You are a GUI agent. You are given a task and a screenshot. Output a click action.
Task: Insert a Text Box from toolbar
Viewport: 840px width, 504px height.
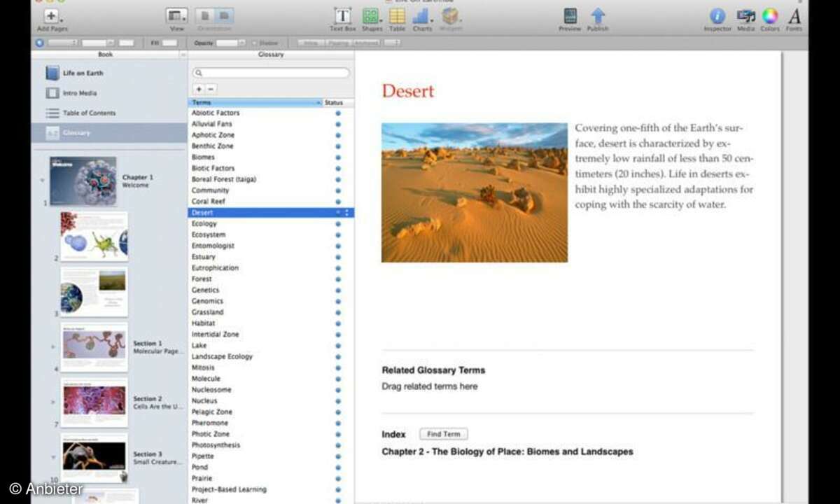click(343, 15)
